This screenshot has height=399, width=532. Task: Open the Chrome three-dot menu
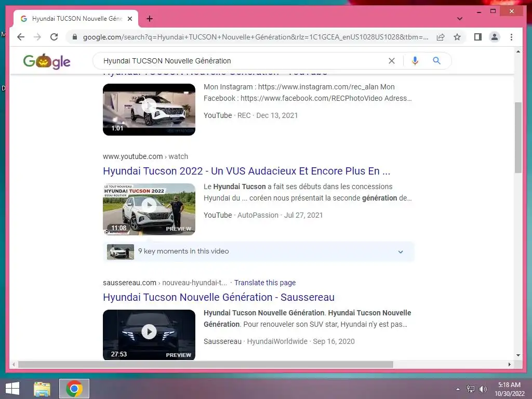[511, 37]
